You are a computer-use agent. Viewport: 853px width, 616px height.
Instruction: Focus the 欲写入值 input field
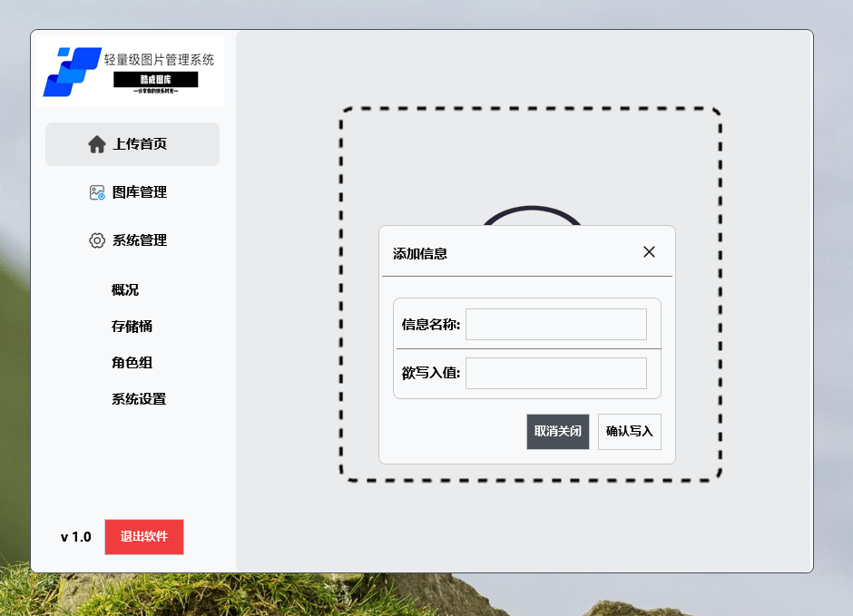556,373
